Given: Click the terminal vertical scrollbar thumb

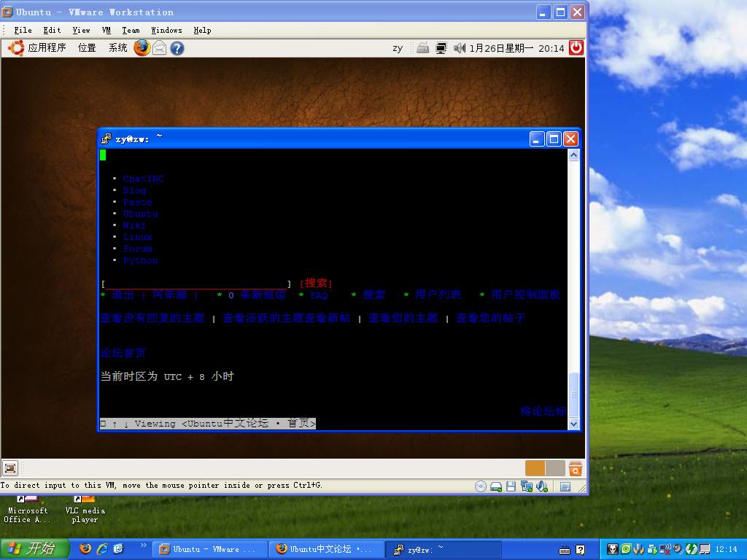Looking at the screenshot, I should 573,394.
